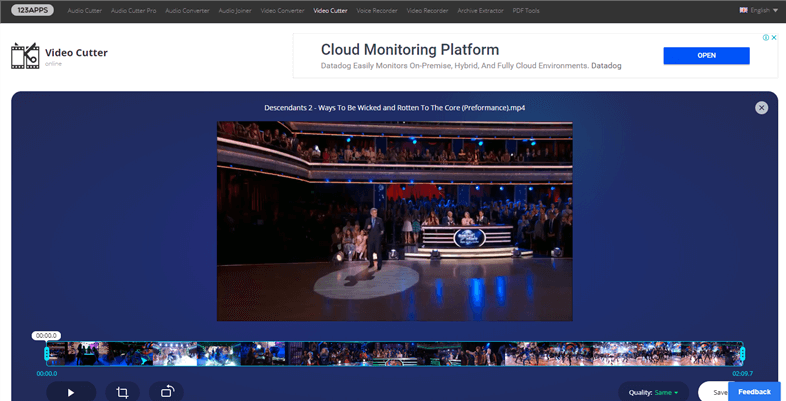Screen dimensions: 786x401
Task: Open the Audio Cutter Pro page
Action: 133,11
